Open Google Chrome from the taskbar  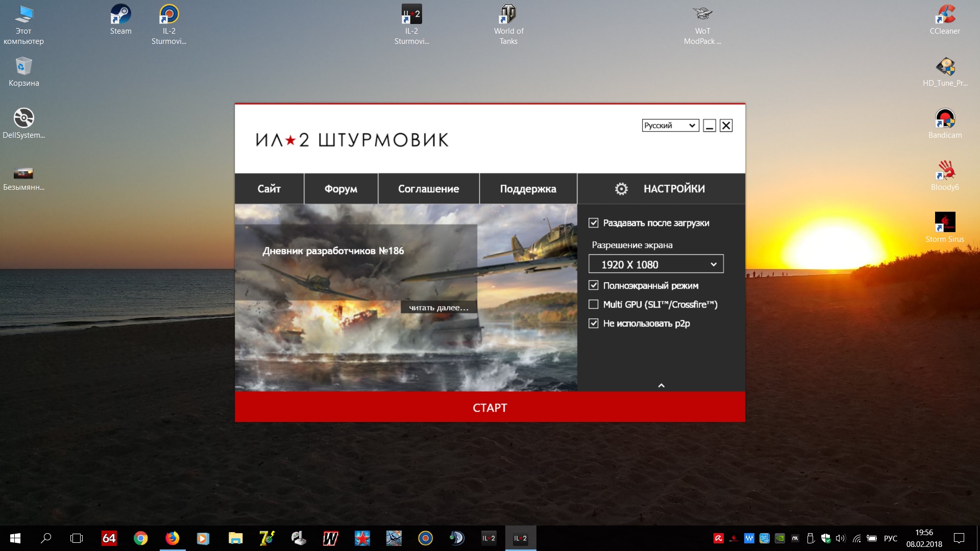[x=140, y=538]
